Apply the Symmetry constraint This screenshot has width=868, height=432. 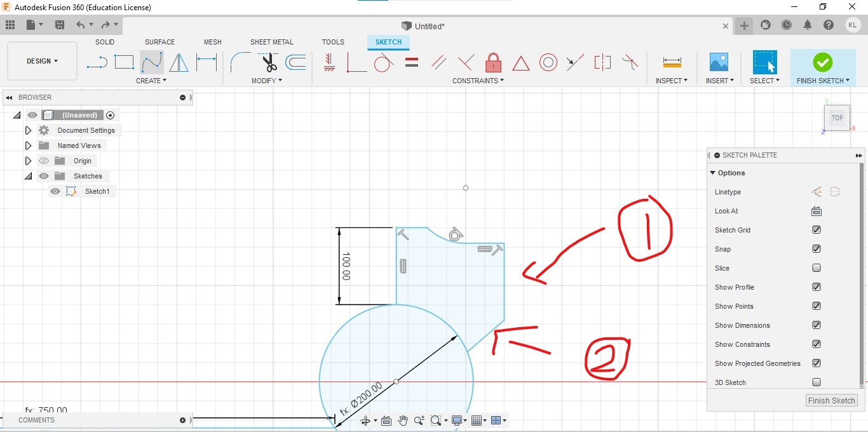[x=602, y=62]
